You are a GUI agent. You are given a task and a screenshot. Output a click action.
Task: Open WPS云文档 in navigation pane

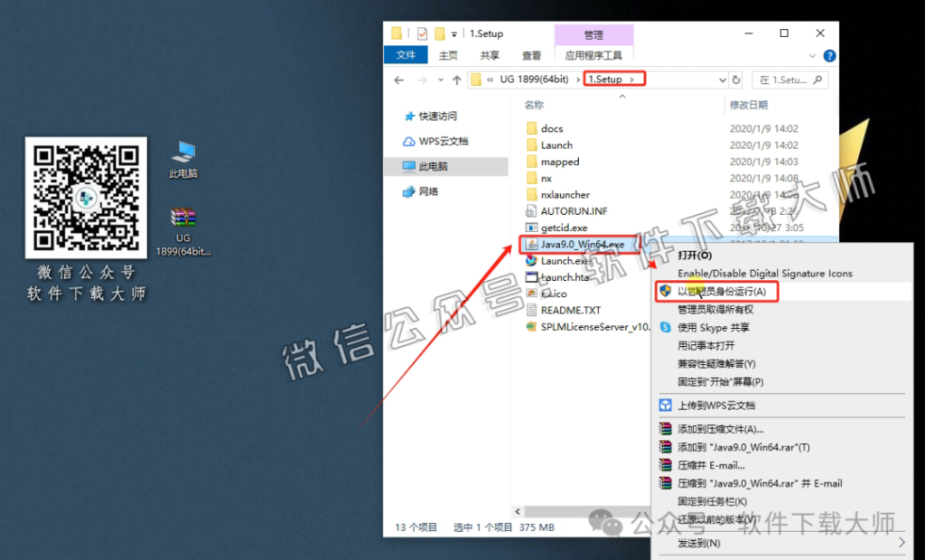[x=435, y=141]
